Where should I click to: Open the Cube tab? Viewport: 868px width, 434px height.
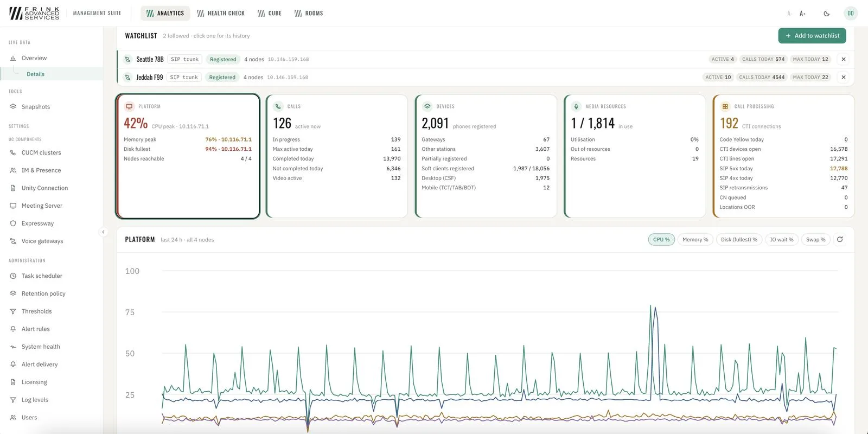coord(270,13)
